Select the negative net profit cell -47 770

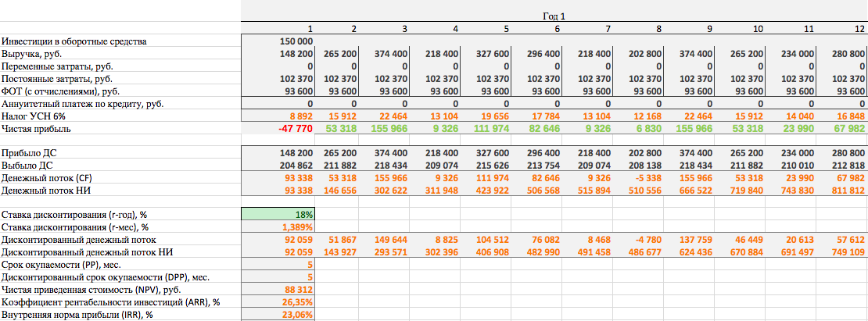point(297,128)
